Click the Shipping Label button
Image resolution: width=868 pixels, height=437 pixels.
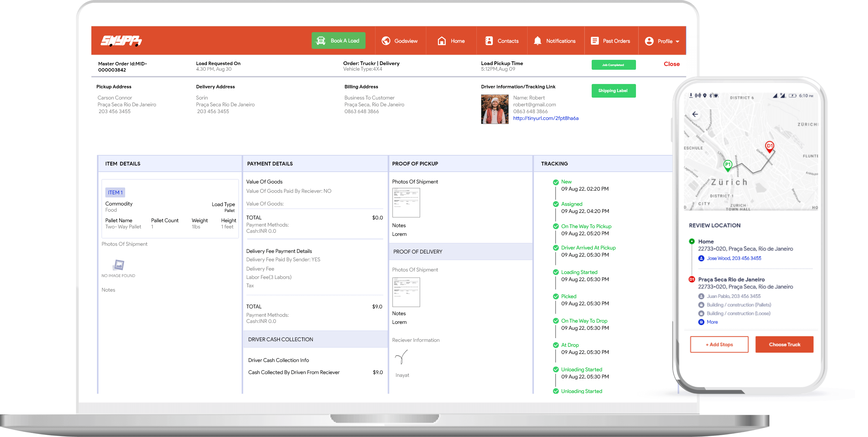coord(614,91)
